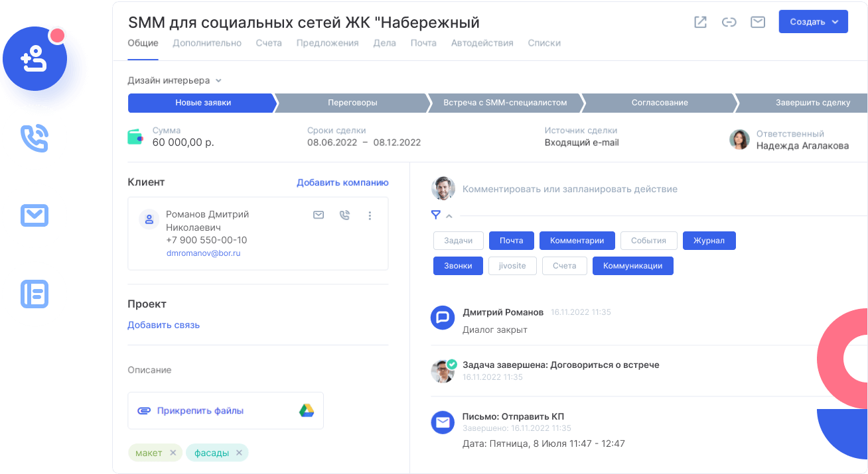Call Romanov Dmitry via phone icon
This screenshot has height=474, width=868.
[344, 215]
